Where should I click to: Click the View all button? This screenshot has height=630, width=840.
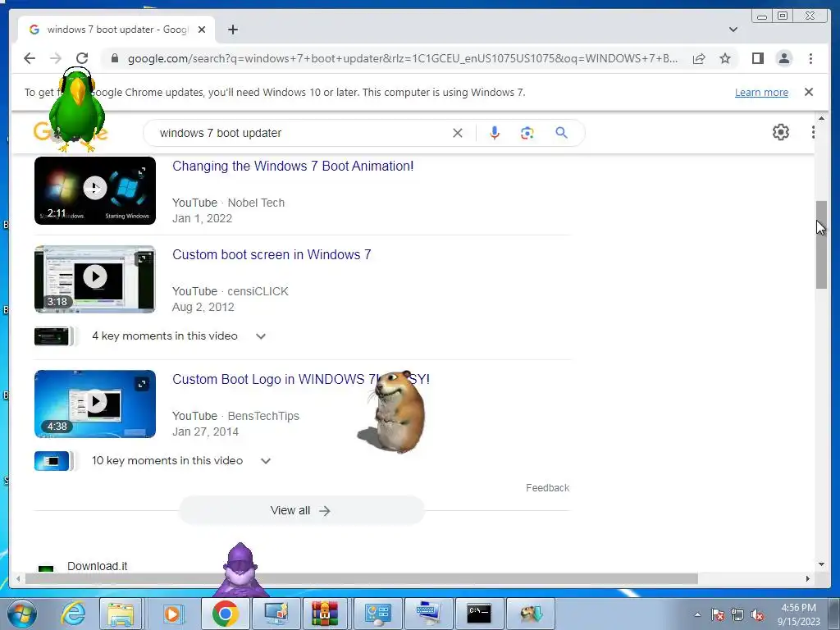coord(301,510)
